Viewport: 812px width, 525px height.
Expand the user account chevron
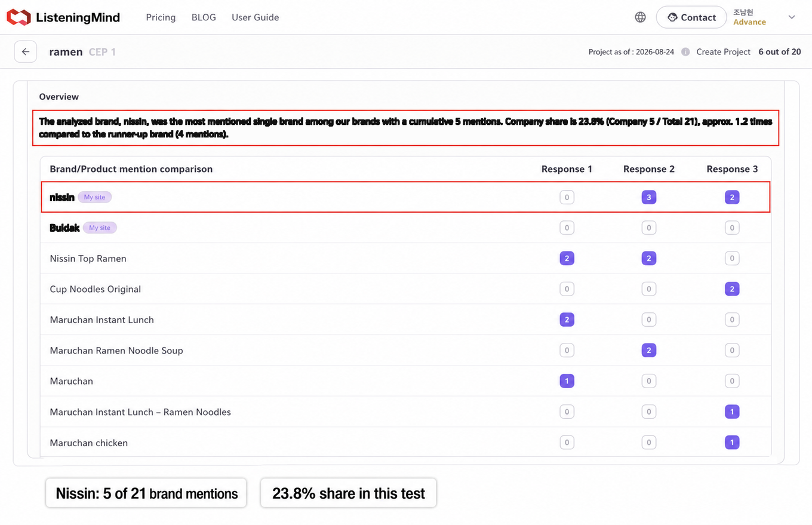pyautogui.click(x=792, y=17)
